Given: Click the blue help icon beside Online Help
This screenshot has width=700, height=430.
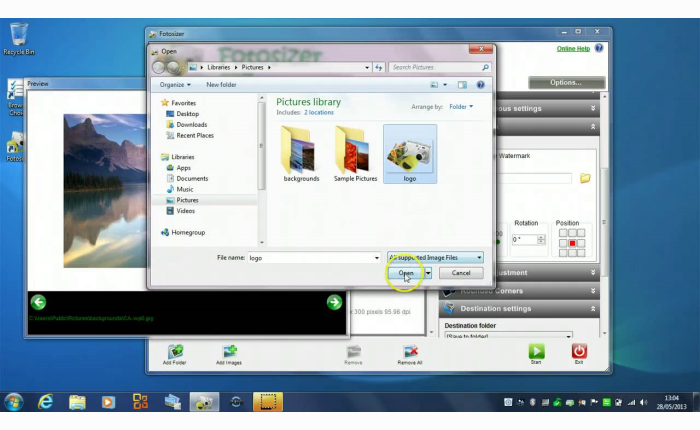Looking at the screenshot, I should point(599,48).
